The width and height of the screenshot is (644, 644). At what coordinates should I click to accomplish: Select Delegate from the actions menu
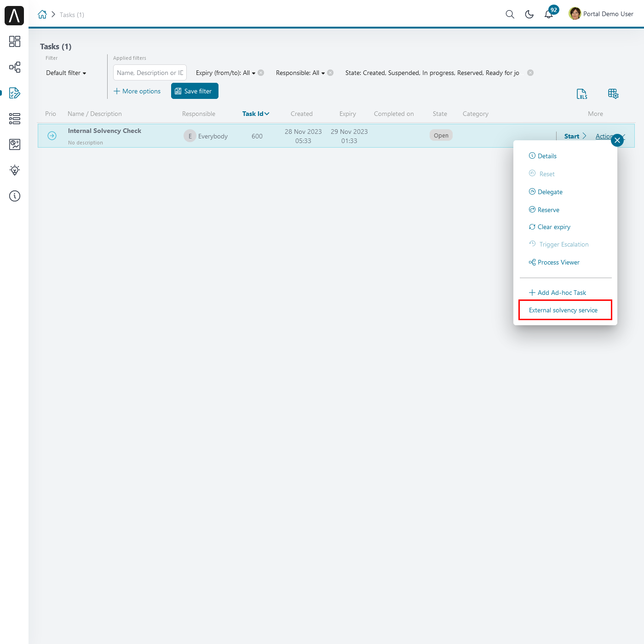(x=550, y=192)
